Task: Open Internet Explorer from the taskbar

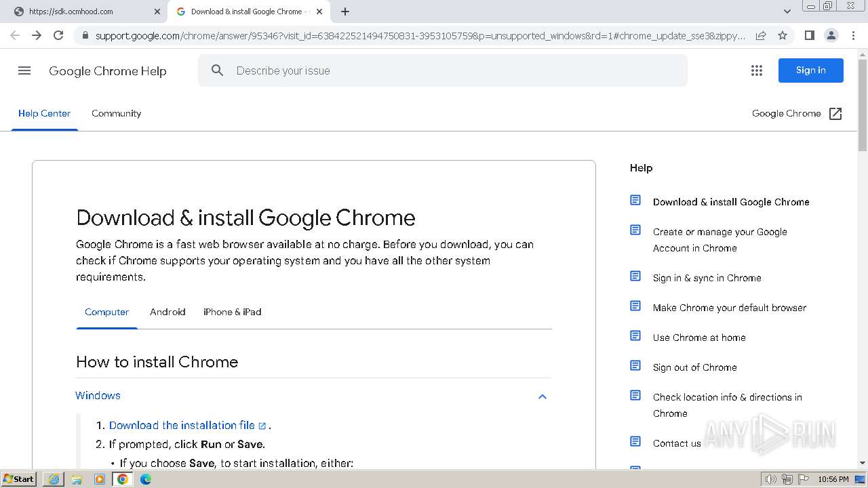Action: [54, 479]
